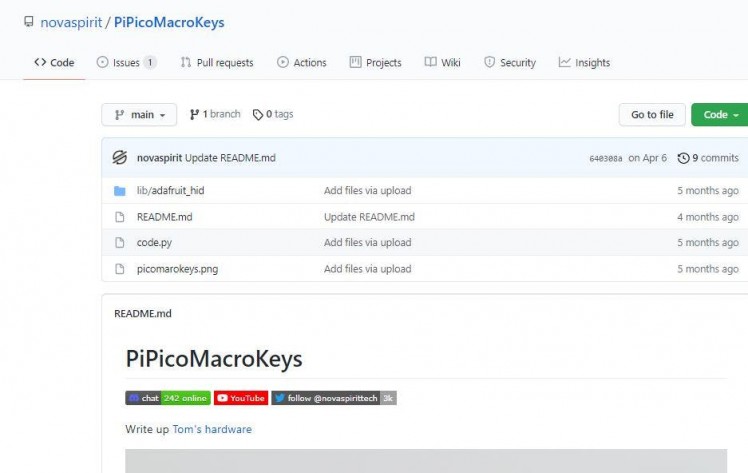This screenshot has width=748, height=473.
Task: Expand the green Code download dropdown
Action: (x=721, y=115)
